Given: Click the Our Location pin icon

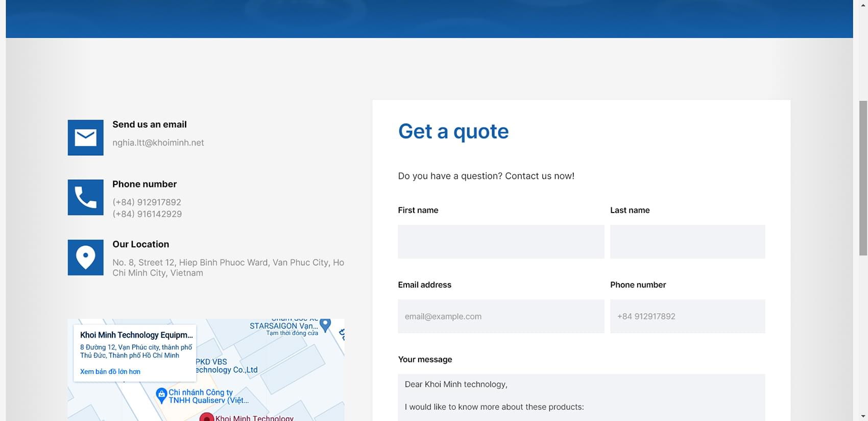Looking at the screenshot, I should (x=85, y=258).
